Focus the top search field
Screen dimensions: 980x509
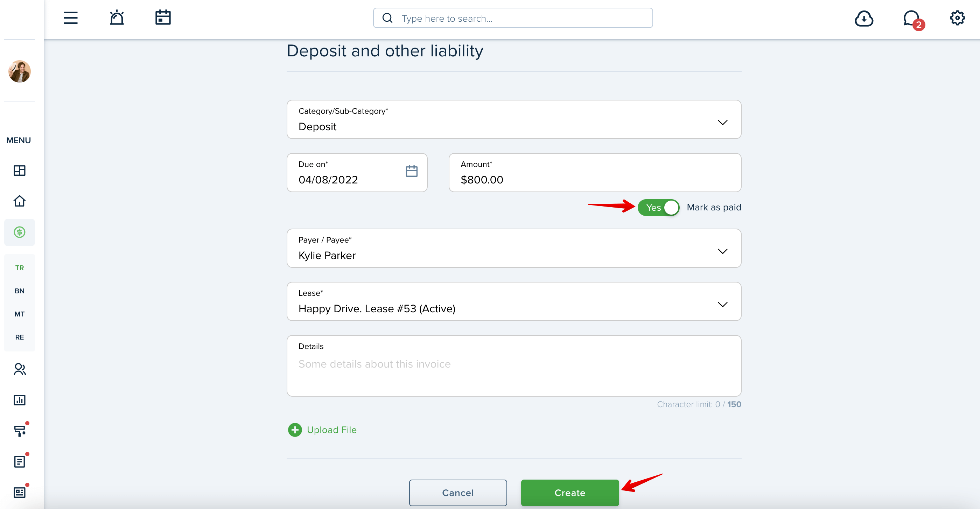(x=513, y=18)
